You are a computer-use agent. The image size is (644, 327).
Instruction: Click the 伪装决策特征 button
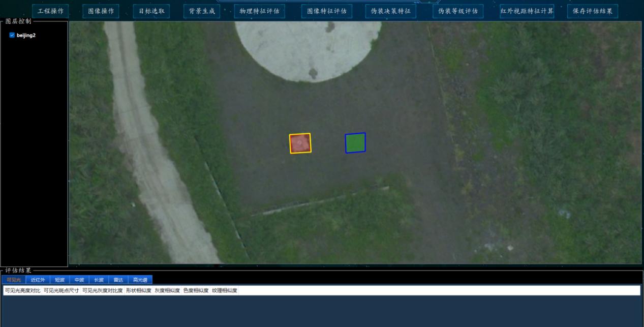[x=391, y=11]
